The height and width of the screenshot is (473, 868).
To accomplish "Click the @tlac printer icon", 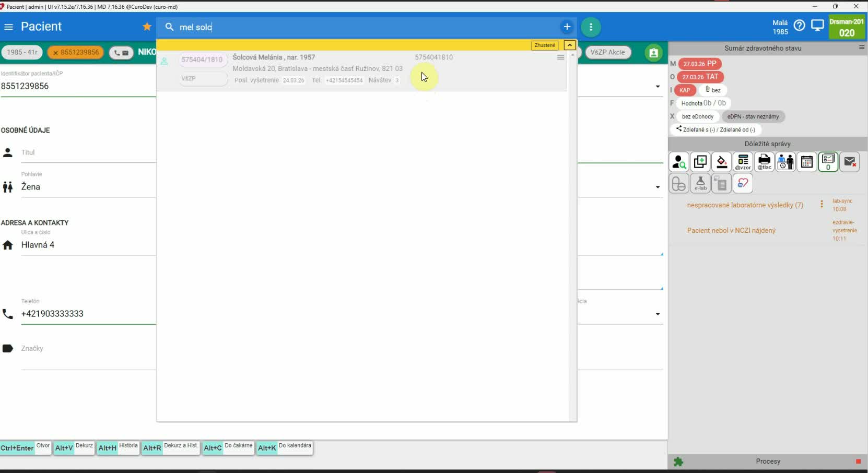I will (x=764, y=162).
